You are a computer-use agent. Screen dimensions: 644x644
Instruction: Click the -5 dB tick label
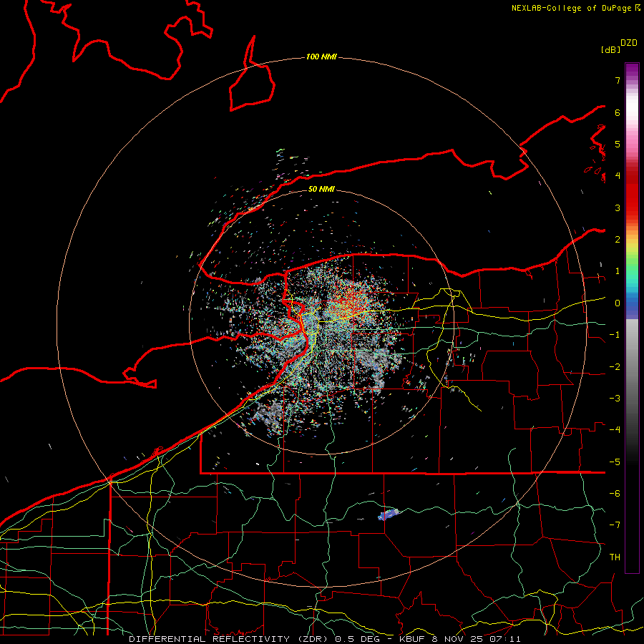615,462
